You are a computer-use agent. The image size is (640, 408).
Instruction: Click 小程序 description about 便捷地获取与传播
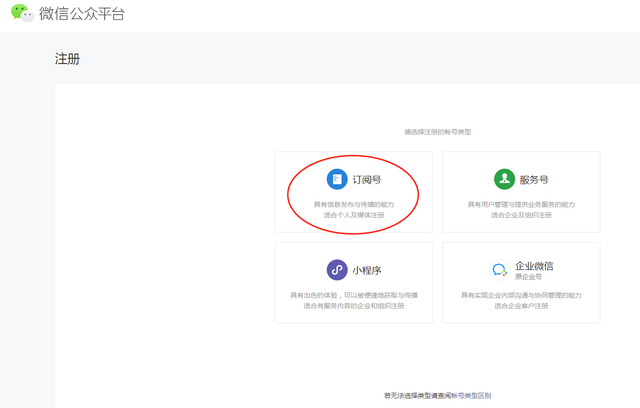[x=354, y=295]
